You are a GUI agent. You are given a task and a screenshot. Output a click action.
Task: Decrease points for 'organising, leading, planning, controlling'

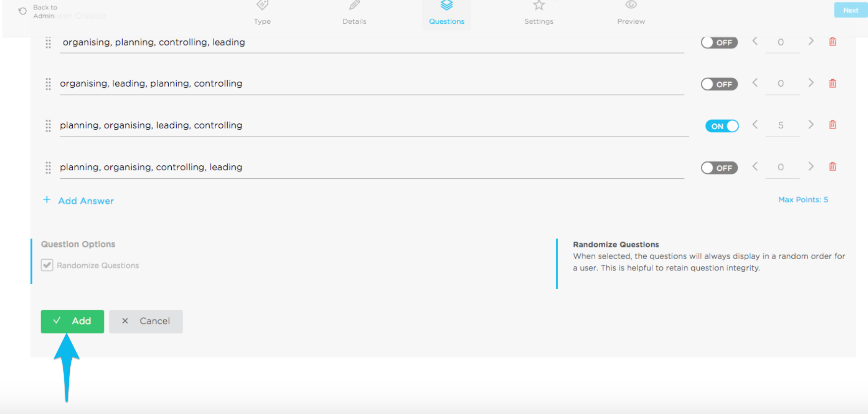click(755, 83)
